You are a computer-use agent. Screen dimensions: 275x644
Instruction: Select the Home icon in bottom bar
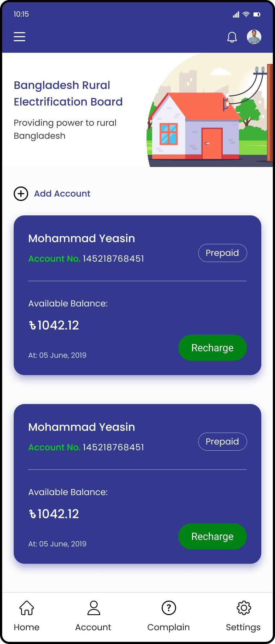click(x=27, y=608)
